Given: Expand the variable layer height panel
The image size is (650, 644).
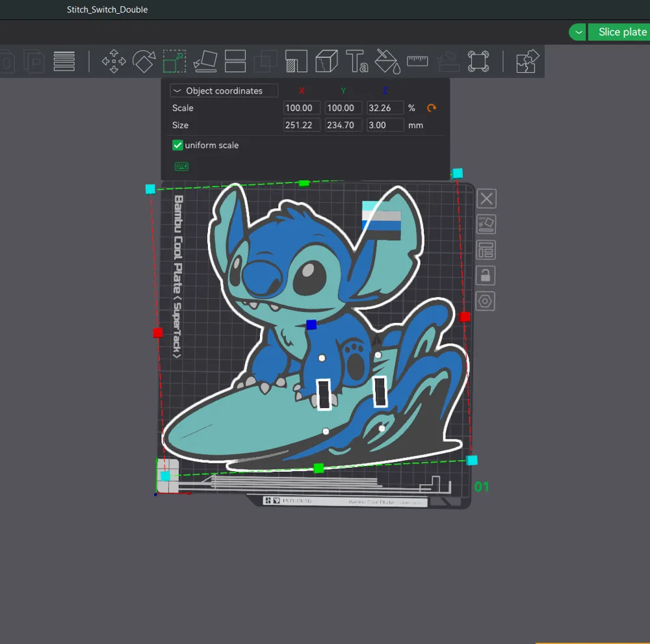Looking at the screenshot, I should 64,61.
